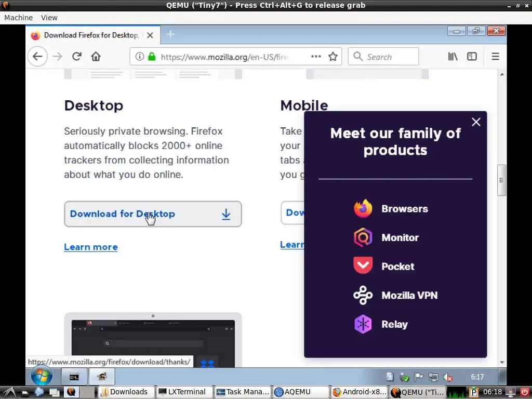This screenshot has width=532, height=399.
Task: Switch to the Android-x86 taskbar window
Action: [x=360, y=392]
